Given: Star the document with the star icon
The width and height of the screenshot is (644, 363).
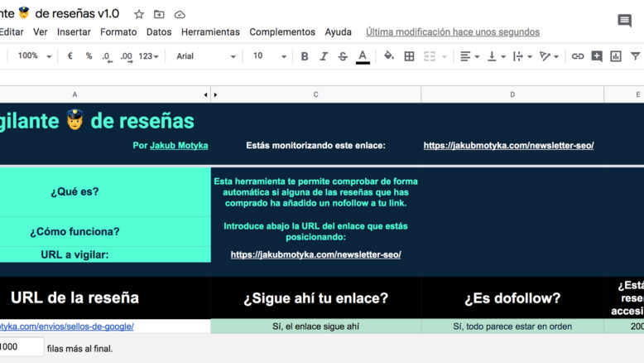Looking at the screenshot, I should click(139, 14).
